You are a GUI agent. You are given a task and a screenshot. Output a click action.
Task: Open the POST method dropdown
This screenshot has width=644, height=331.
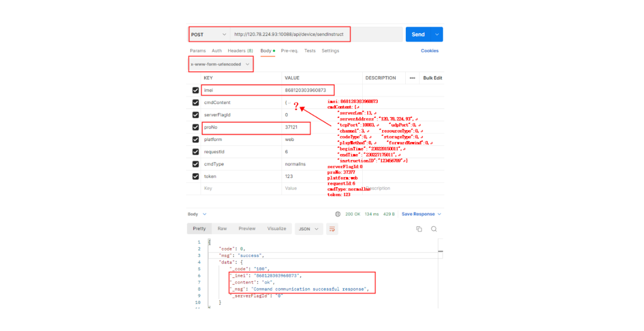209,34
